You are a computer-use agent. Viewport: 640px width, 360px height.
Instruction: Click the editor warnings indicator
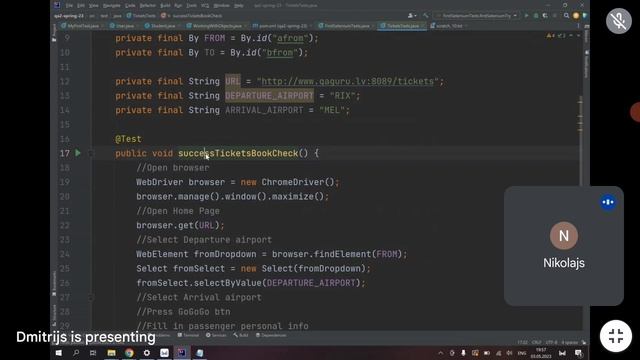point(556,36)
